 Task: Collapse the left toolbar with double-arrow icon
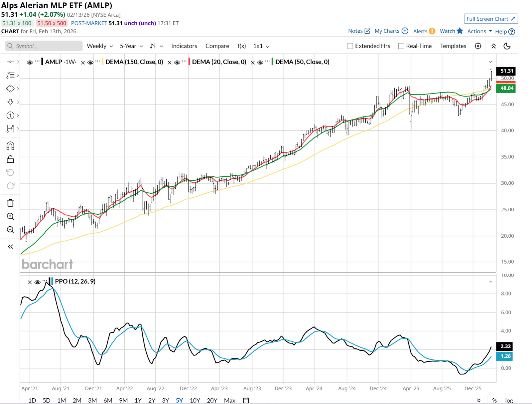point(10,247)
